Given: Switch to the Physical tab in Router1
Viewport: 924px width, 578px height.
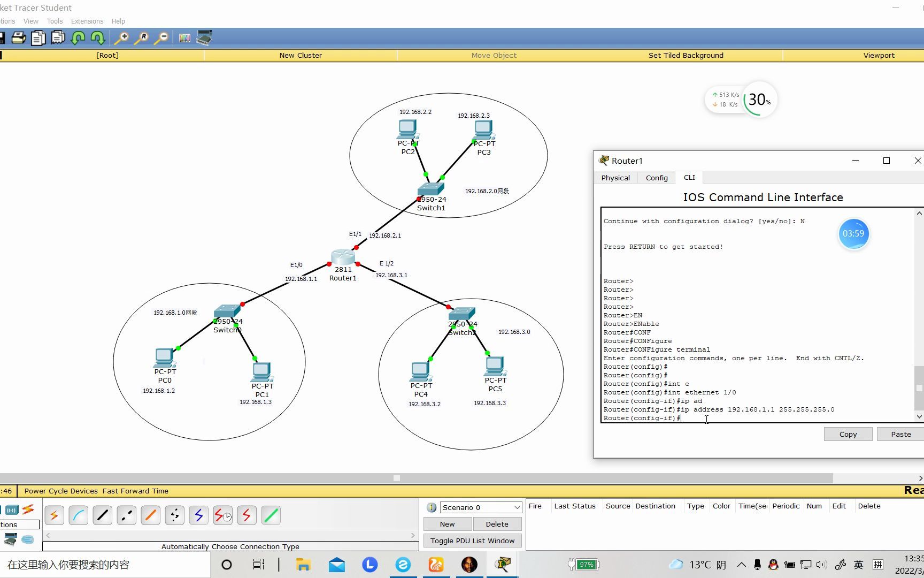Looking at the screenshot, I should (615, 178).
